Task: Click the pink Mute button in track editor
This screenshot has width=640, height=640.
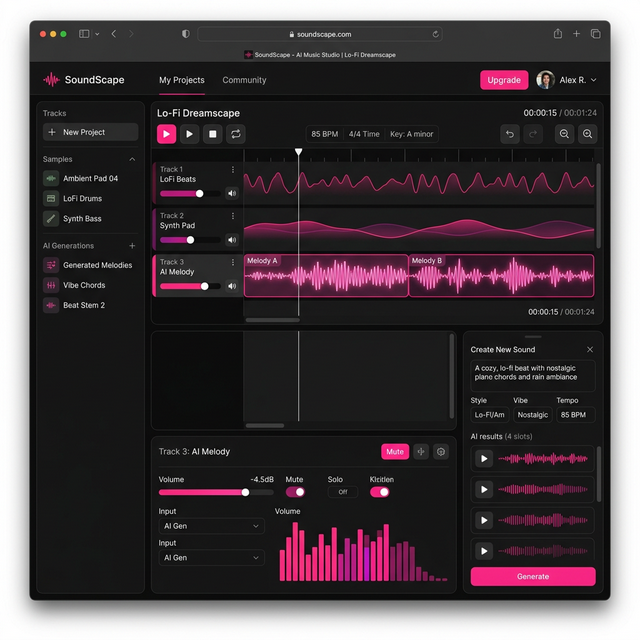Action: 395,452
